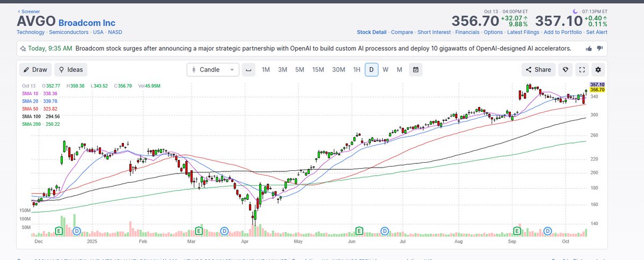Click the yellow 356.70 price tag on axis
This screenshot has width=644, height=260.
pyautogui.click(x=597, y=90)
